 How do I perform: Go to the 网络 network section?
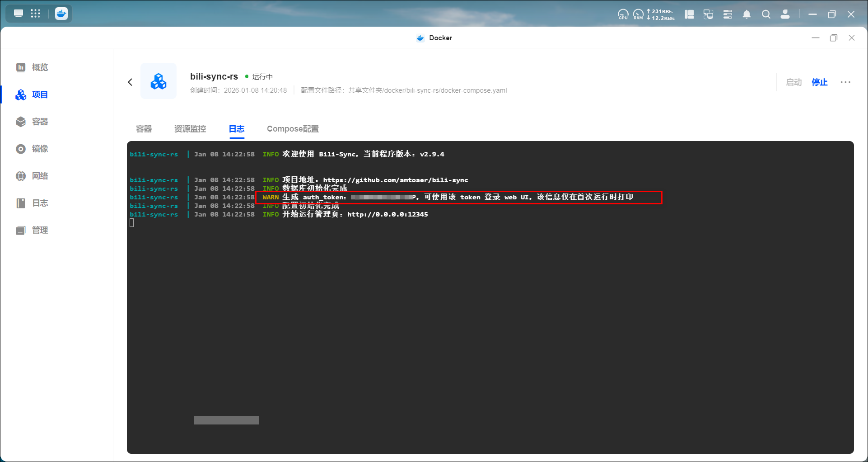pos(32,176)
